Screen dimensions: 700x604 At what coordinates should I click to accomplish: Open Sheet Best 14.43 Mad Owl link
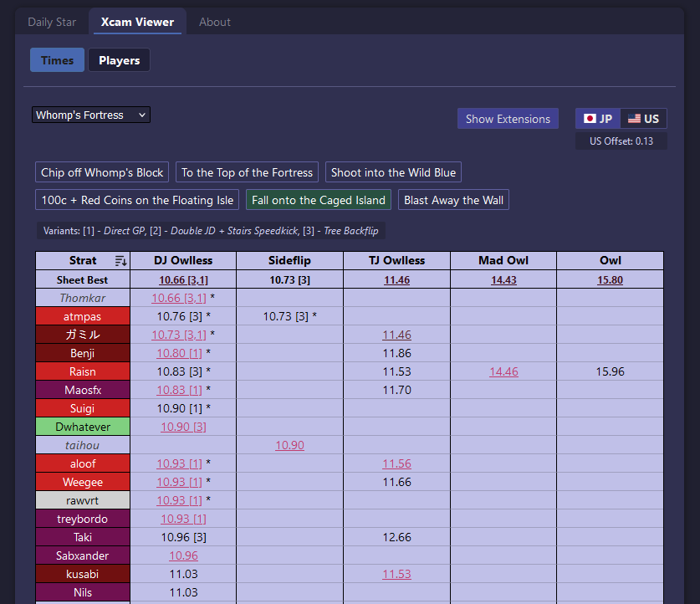pyautogui.click(x=503, y=280)
